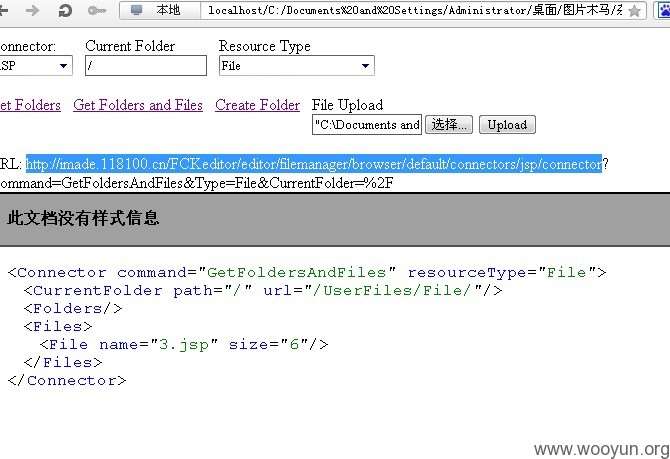Click the Connector opening tag line
The height and width of the screenshot is (459, 670).
(x=307, y=272)
